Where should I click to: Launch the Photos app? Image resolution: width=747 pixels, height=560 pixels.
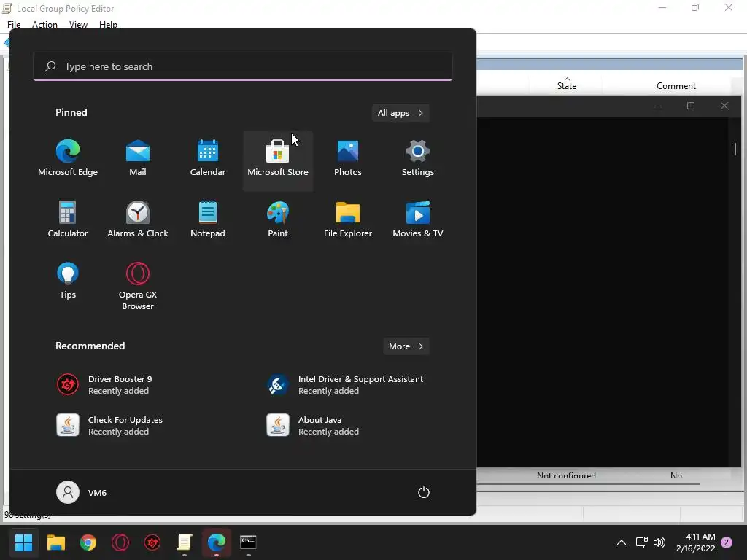(x=348, y=158)
